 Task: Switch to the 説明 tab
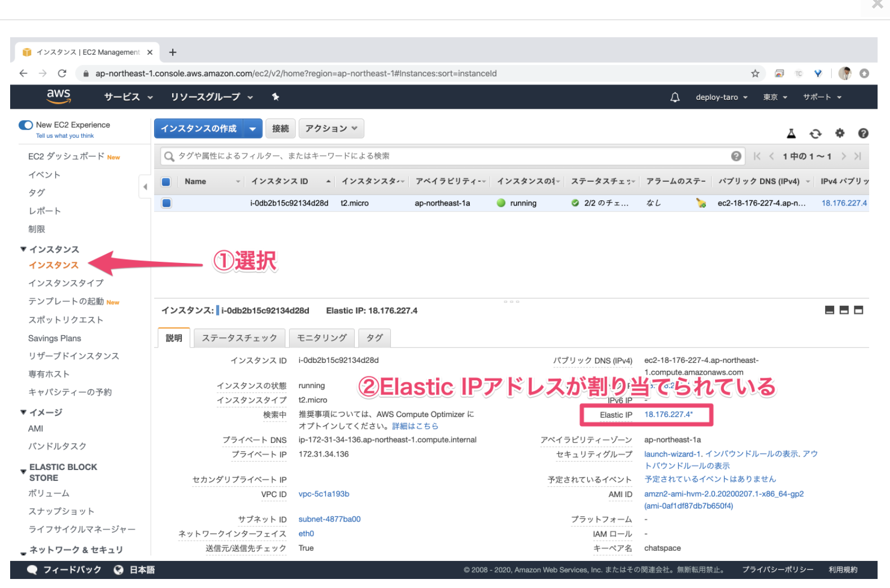174,338
